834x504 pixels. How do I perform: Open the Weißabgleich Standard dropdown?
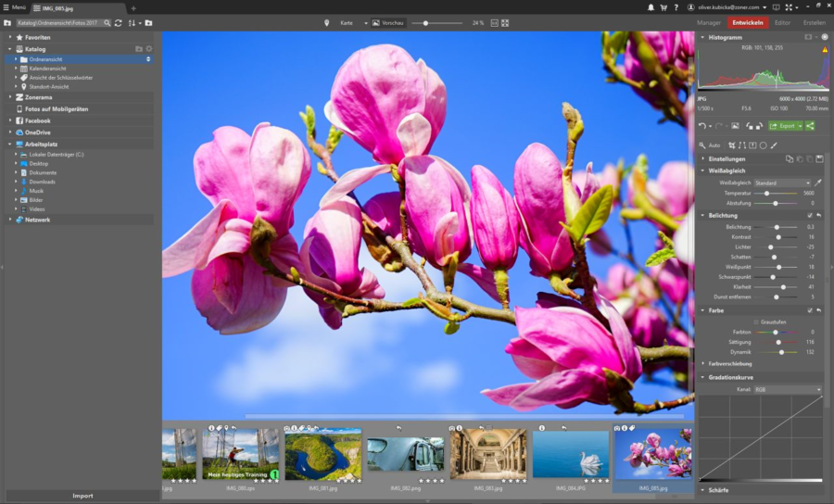point(783,183)
